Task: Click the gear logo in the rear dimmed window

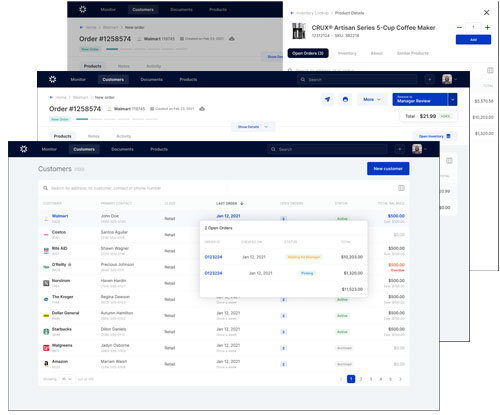Action: [x=83, y=9]
